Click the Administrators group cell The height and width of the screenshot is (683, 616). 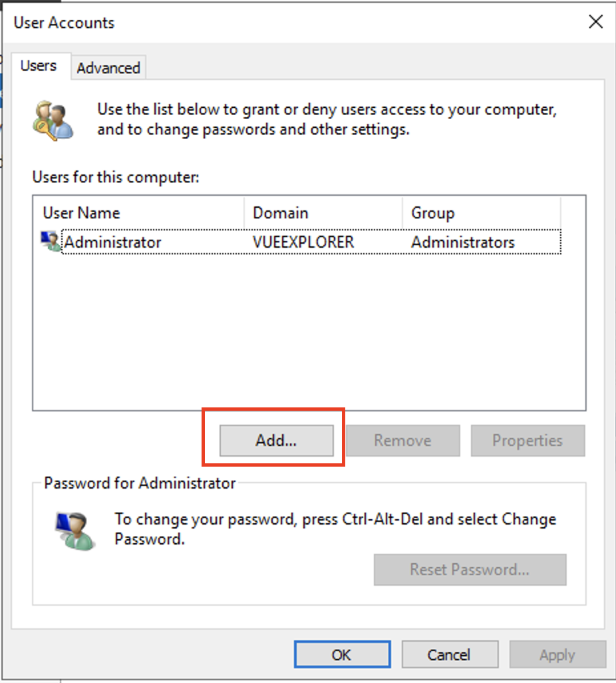[x=462, y=242]
